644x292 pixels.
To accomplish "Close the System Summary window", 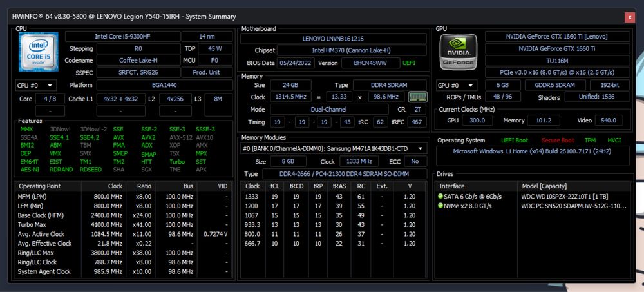I will [630, 17].
